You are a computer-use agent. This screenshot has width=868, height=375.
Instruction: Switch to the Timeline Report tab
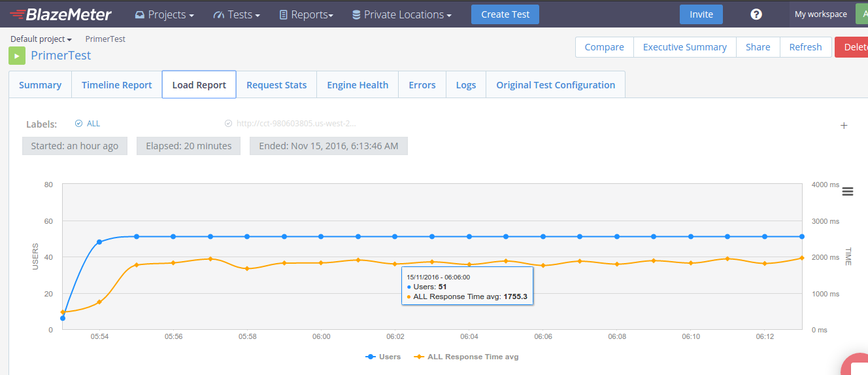pos(116,85)
